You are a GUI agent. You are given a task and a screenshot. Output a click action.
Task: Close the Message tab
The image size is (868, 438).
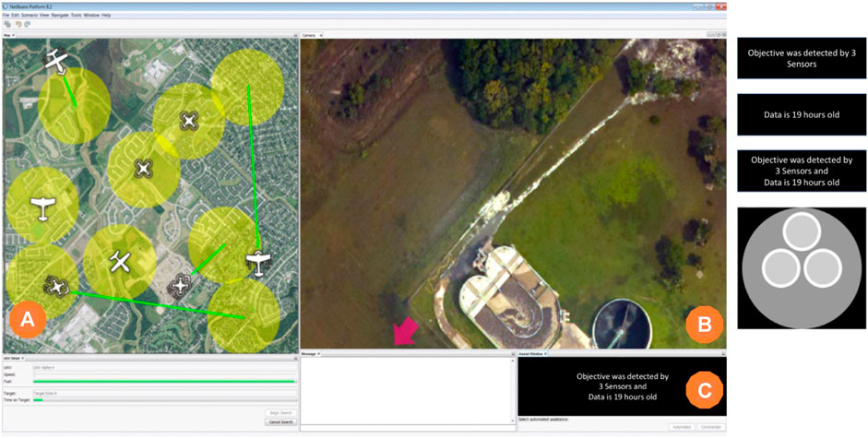point(319,353)
